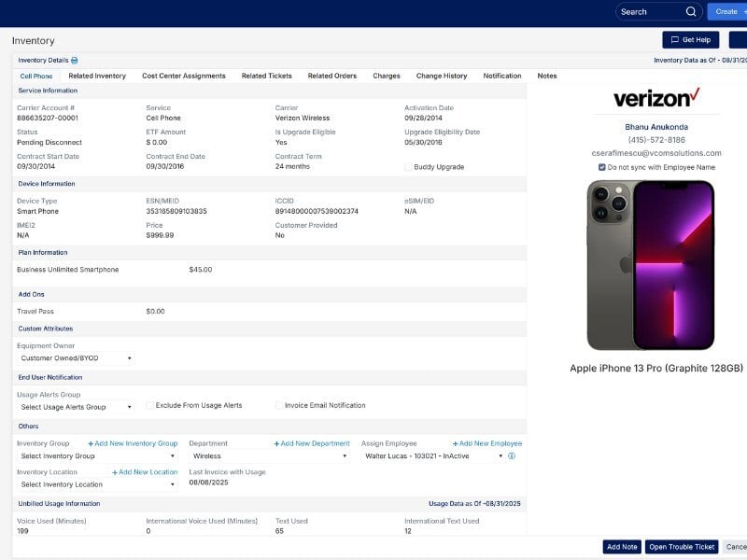The height and width of the screenshot is (560, 747).
Task: Open the Change History tab
Action: (x=442, y=76)
